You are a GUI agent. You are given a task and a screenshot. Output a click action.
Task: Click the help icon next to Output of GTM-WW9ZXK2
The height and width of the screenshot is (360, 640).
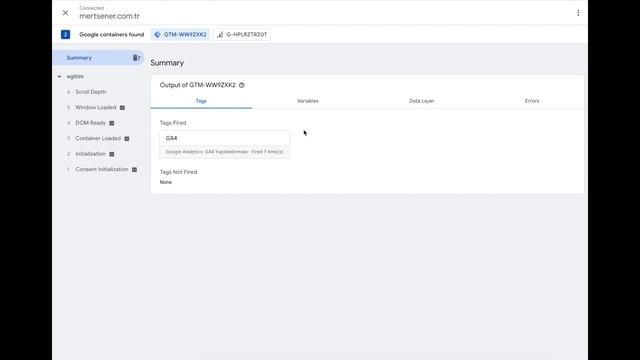pyautogui.click(x=242, y=85)
